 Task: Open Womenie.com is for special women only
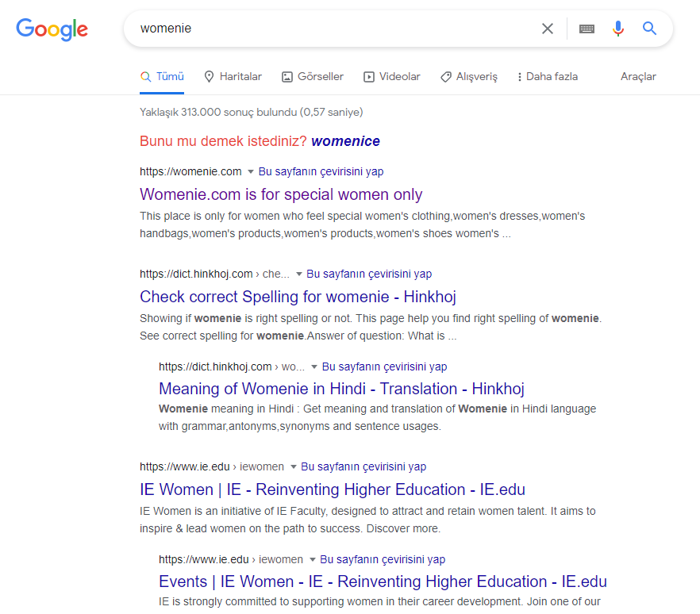tap(281, 194)
